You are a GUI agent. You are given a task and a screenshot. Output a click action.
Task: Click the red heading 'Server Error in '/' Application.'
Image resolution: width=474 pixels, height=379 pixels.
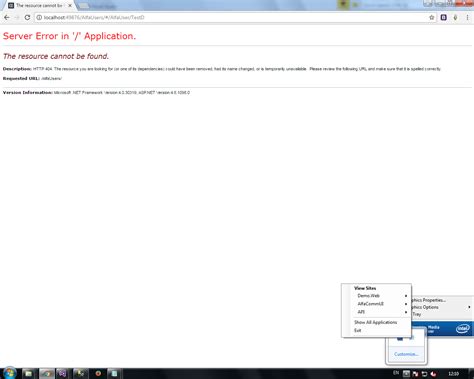69,36
